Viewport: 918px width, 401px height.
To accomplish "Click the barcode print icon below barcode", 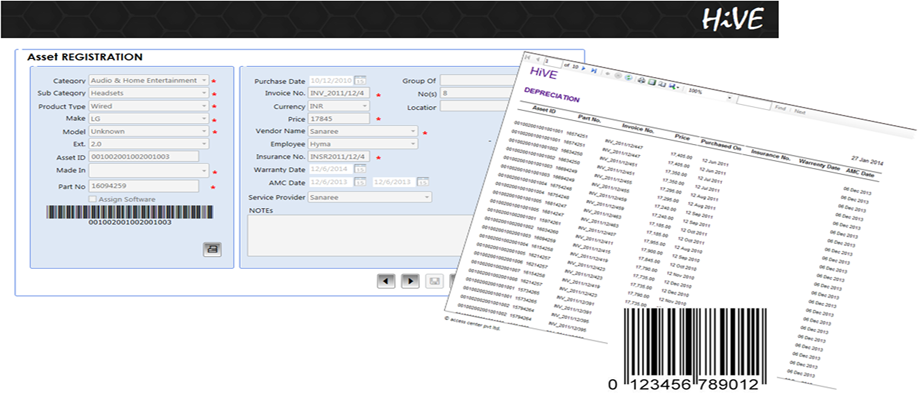I will (211, 249).
